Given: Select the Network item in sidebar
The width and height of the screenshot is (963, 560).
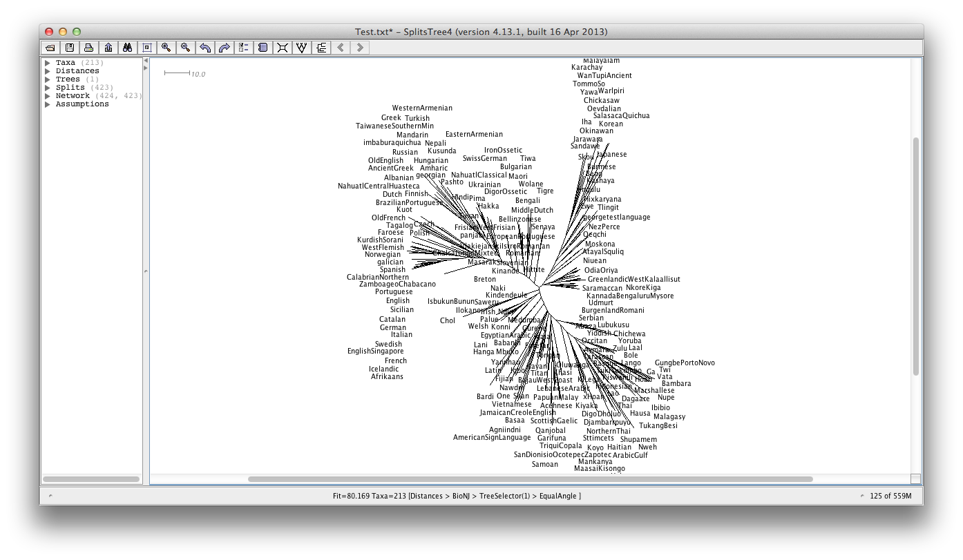Looking at the screenshot, I should tap(73, 96).
